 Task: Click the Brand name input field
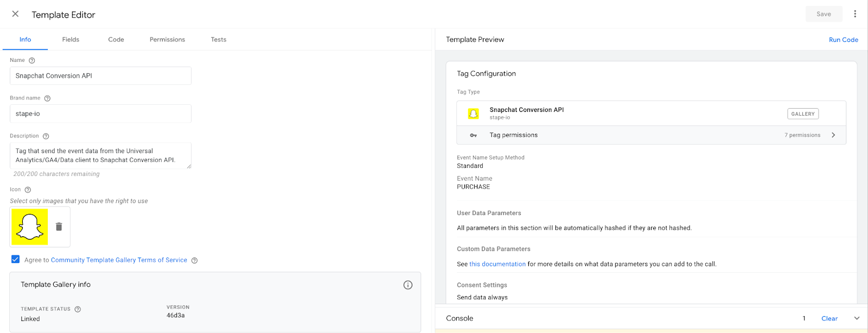pyautogui.click(x=100, y=114)
